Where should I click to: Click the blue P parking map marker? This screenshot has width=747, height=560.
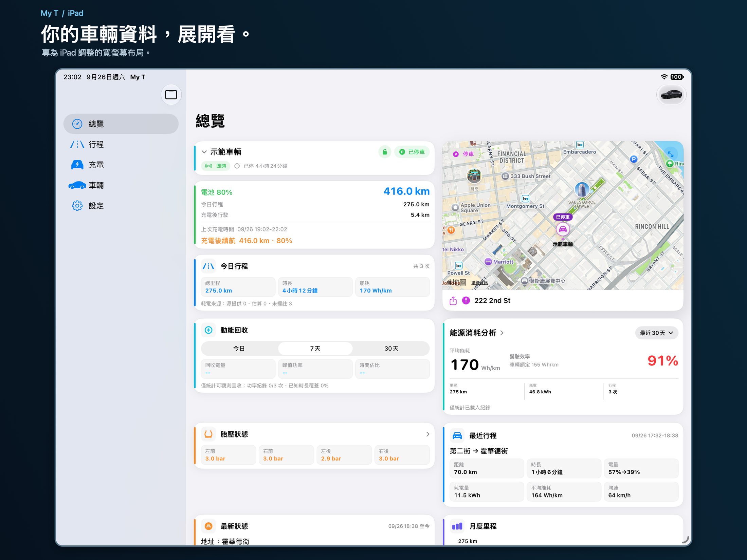634,159
